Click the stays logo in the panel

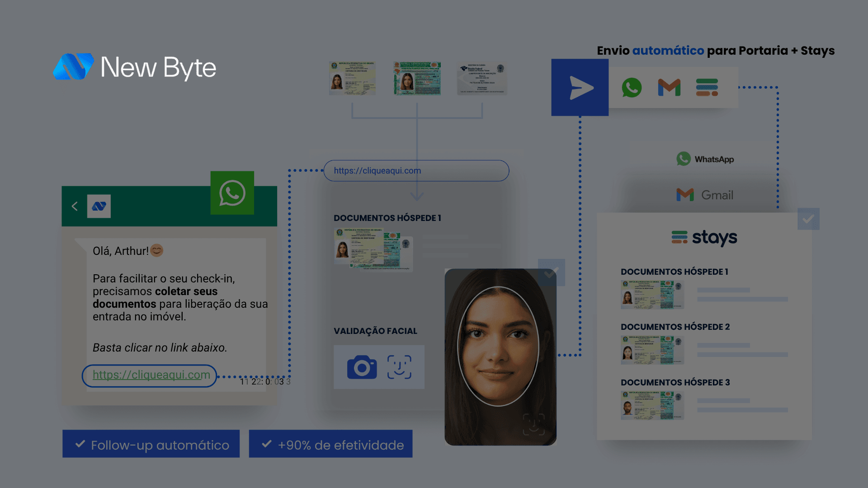(x=704, y=238)
